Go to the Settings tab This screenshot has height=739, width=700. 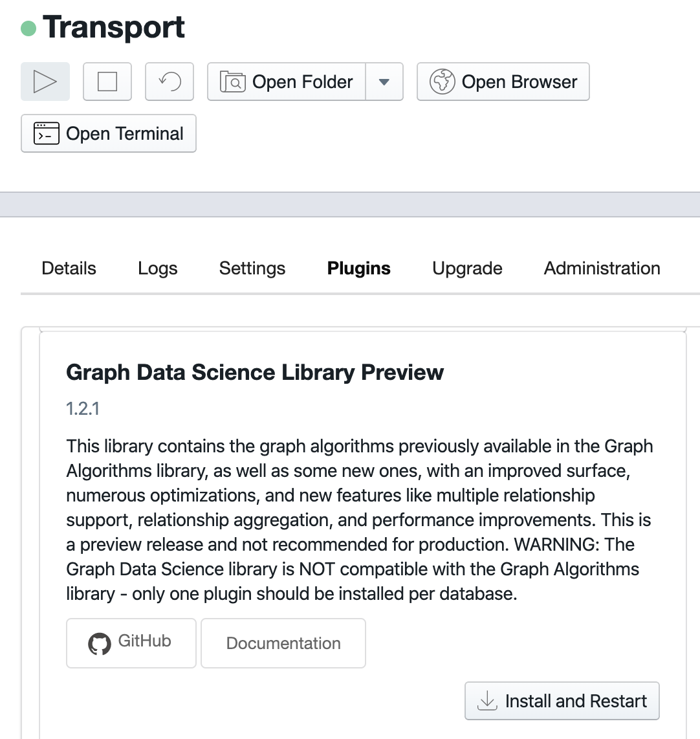coord(252,268)
